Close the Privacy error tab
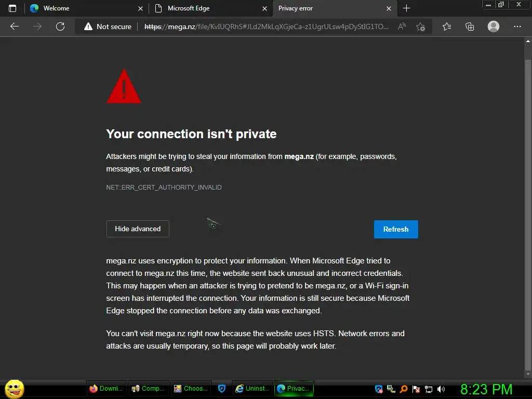The width and height of the screenshot is (532, 399). coord(389,8)
